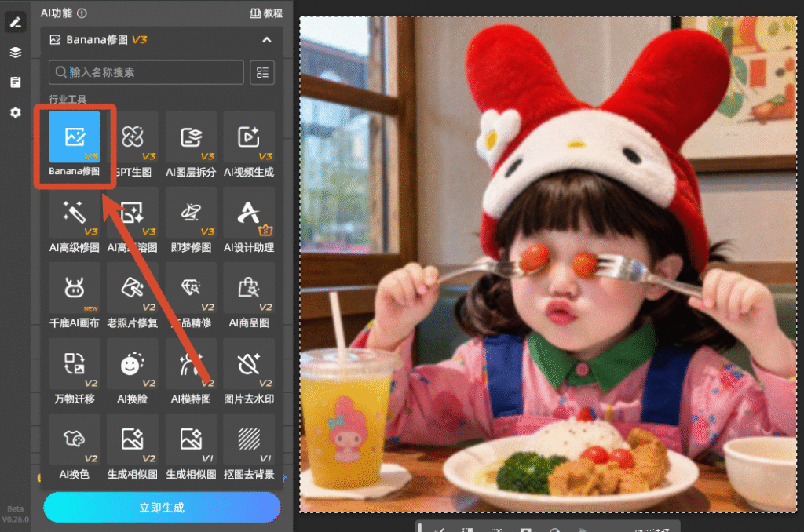Open the 教程 tutorial link
The image size is (804, 532).
(x=266, y=13)
